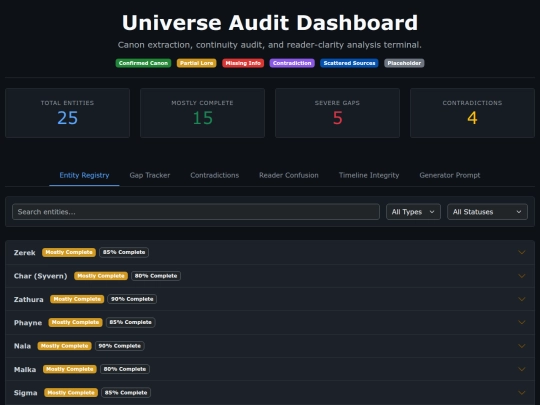Click the Missing Info legend badge
540x405 pixels.
point(243,63)
